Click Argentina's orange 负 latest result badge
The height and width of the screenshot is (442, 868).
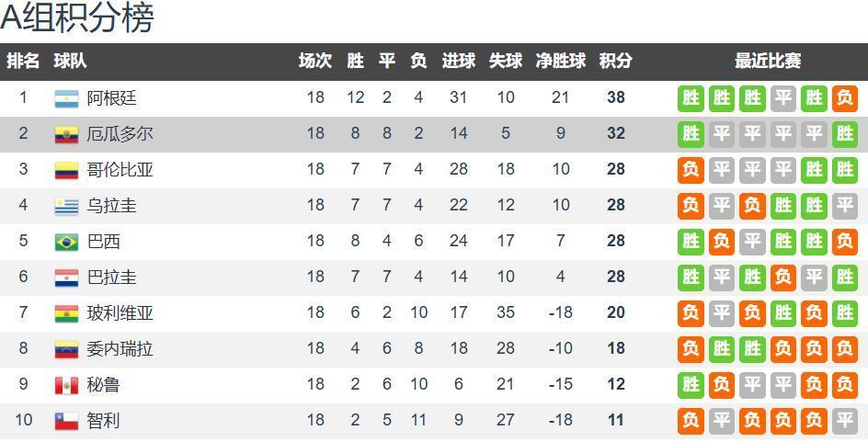click(845, 98)
